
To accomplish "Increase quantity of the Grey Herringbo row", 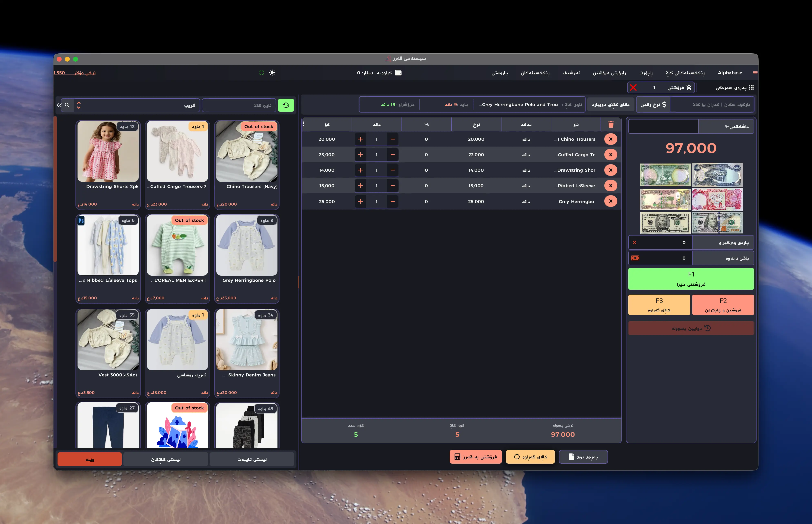I will point(360,201).
